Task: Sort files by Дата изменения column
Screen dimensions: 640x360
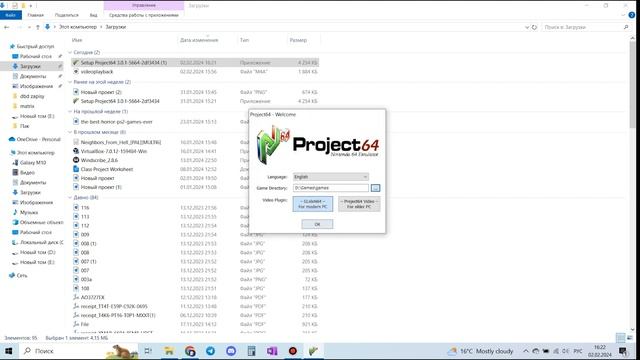Action: pos(199,40)
